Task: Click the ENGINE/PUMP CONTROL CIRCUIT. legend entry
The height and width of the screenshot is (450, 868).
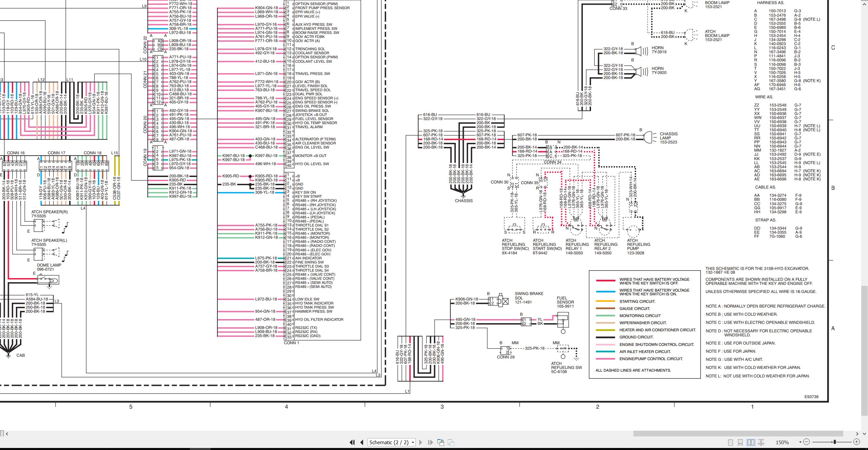Action: tap(651, 359)
